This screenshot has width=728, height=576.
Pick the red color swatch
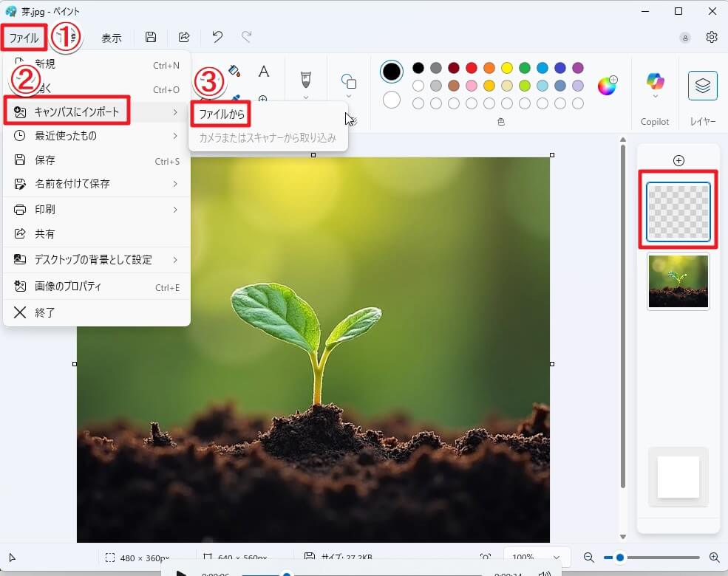click(472, 68)
